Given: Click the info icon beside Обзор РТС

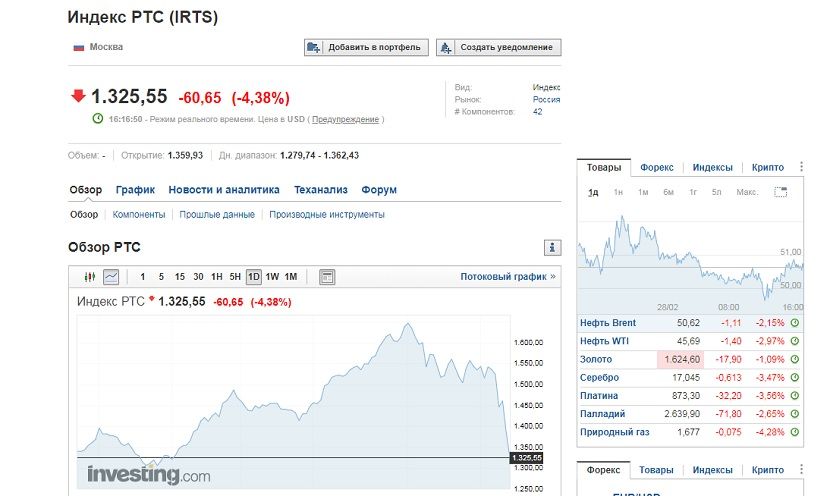Looking at the screenshot, I should [552, 247].
